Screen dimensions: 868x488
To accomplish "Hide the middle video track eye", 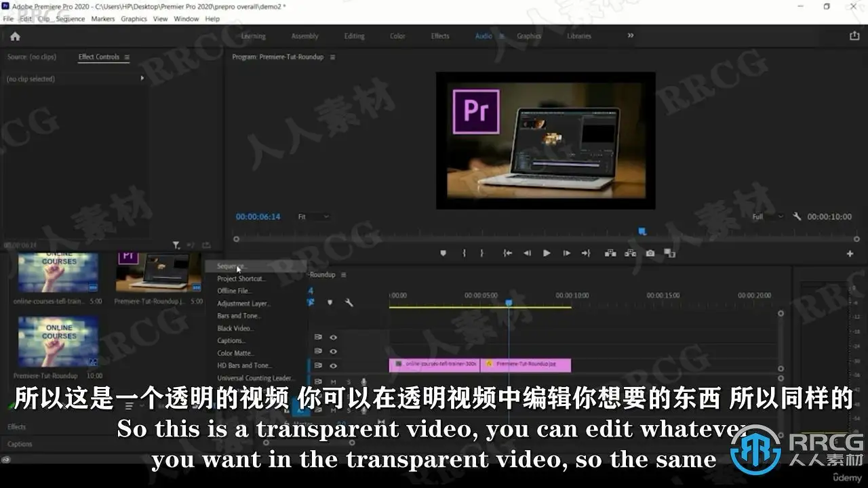I will (x=334, y=351).
